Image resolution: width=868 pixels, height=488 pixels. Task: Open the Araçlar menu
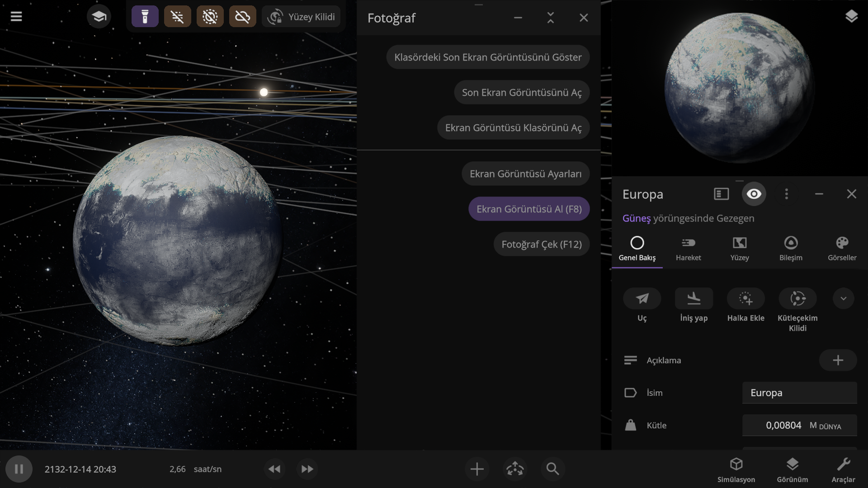pos(843,470)
